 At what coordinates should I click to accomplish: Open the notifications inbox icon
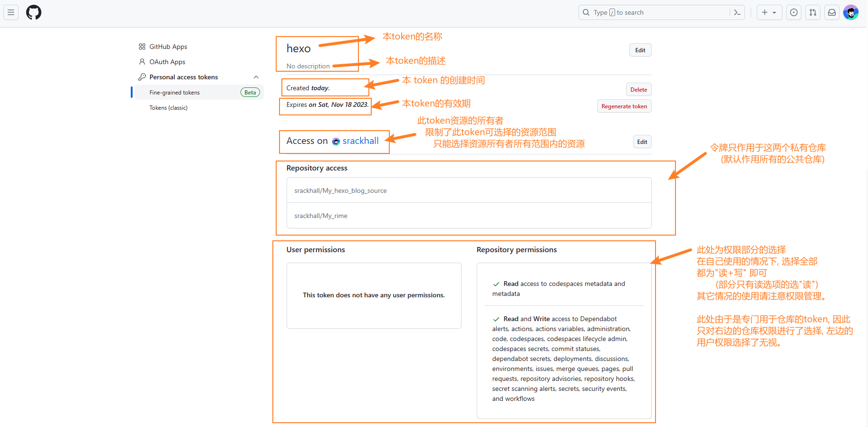tap(831, 12)
